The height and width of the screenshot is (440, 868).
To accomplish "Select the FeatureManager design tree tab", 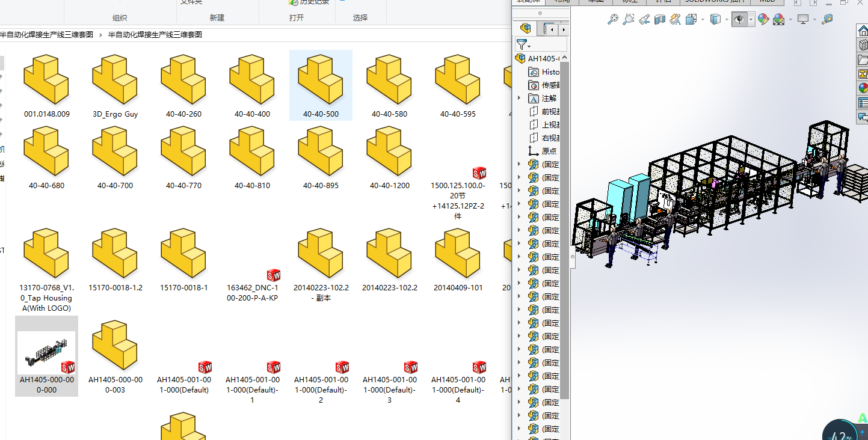I will (x=526, y=28).
